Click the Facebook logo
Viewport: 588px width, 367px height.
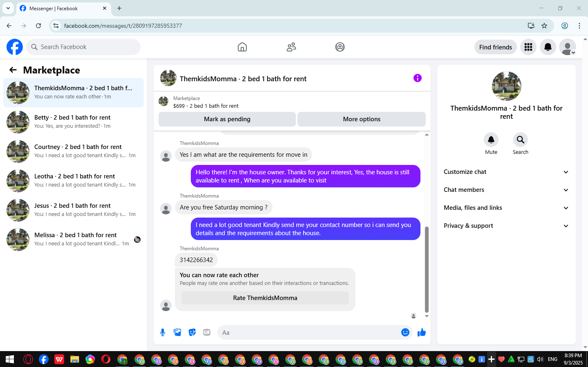pos(15,47)
